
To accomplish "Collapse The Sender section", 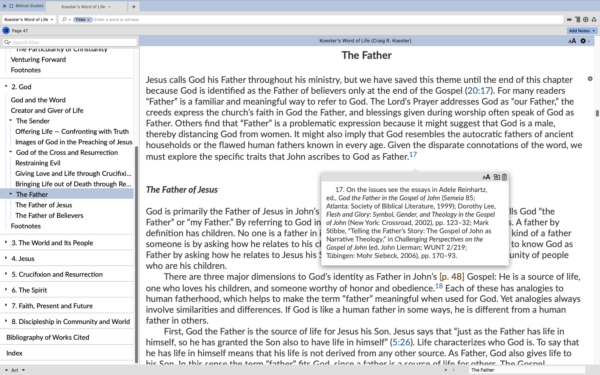I will point(11,121).
